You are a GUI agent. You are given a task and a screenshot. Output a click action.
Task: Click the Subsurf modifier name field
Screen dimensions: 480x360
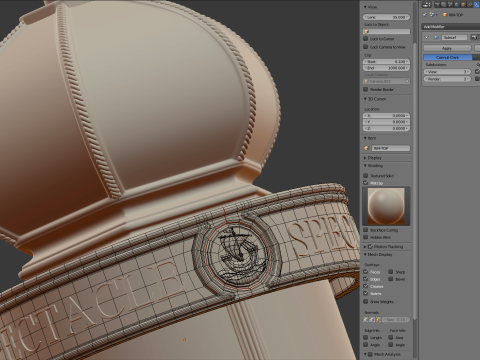click(x=454, y=37)
